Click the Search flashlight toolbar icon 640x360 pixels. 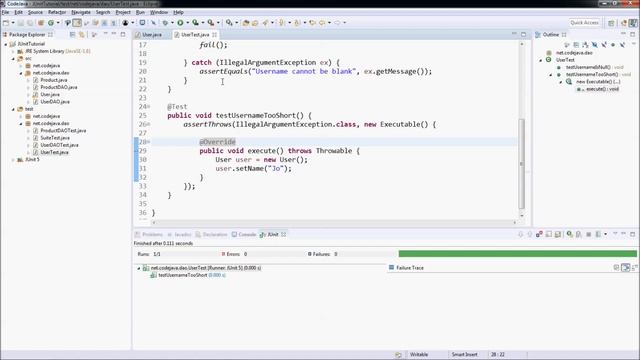coord(265,23)
